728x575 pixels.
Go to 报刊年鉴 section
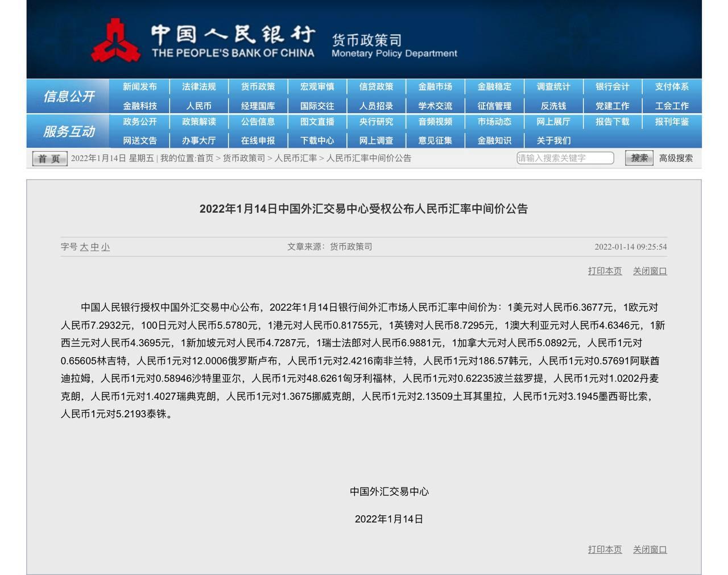(672, 122)
